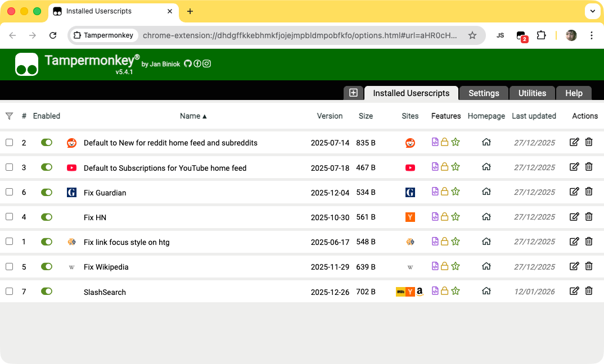Open Default to Subscriptions for YouTube script
Screen dimensions: 604x364
[165, 168]
